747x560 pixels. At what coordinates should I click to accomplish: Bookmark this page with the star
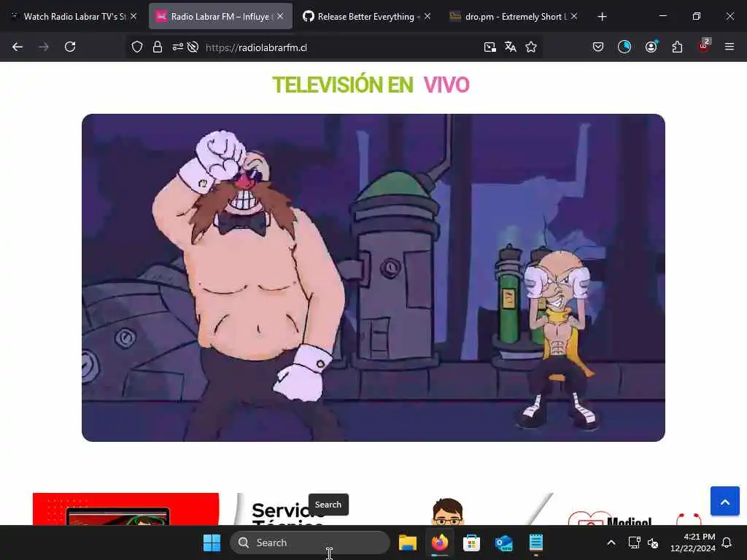(531, 47)
